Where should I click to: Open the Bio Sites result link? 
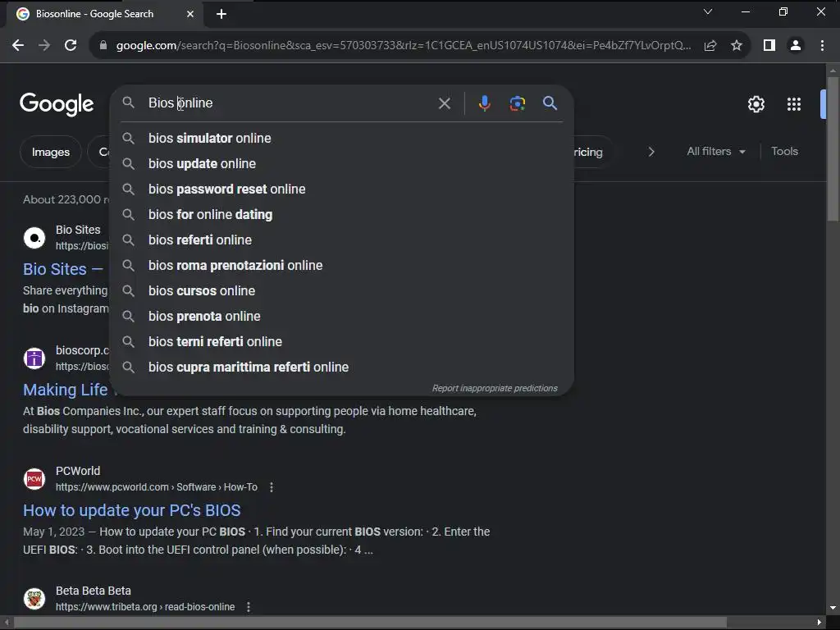tap(62, 269)
